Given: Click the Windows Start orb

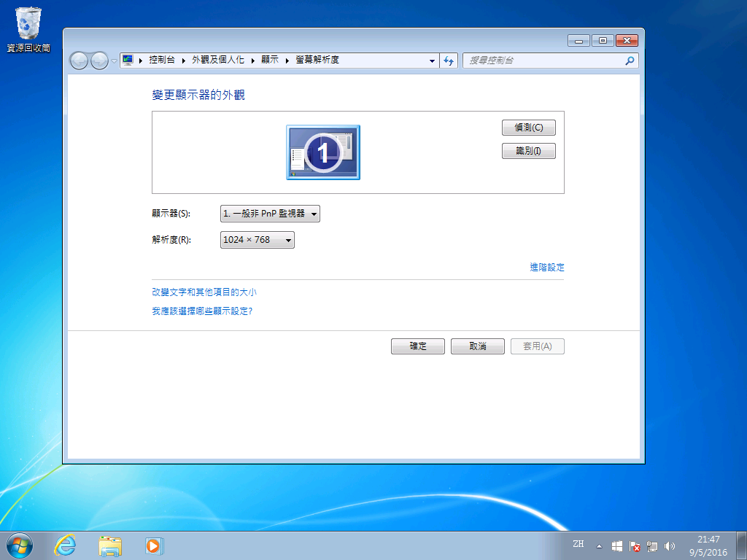Looking at the screenshot, I should point(20,545).
